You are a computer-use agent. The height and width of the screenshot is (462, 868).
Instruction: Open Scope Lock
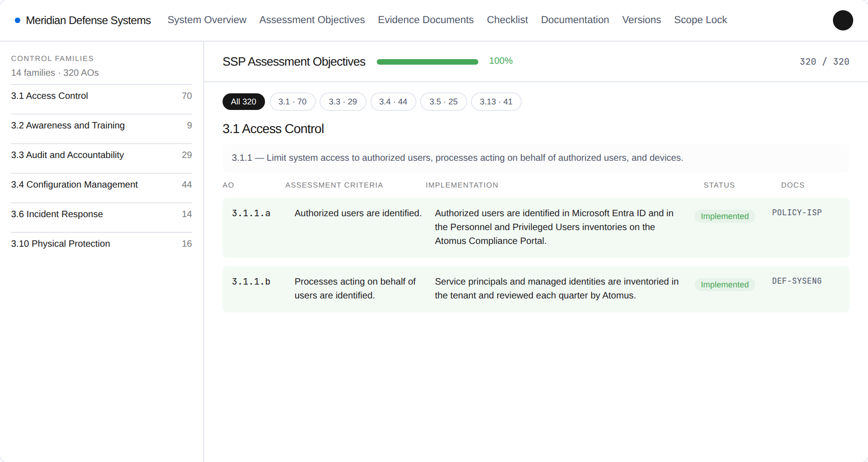pos(700,20)
